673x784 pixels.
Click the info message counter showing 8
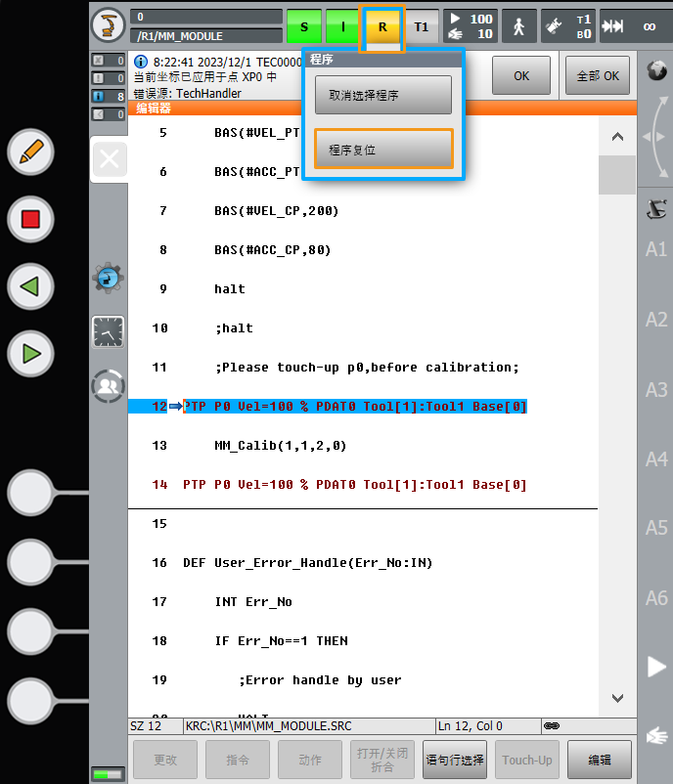click(108, 96)
